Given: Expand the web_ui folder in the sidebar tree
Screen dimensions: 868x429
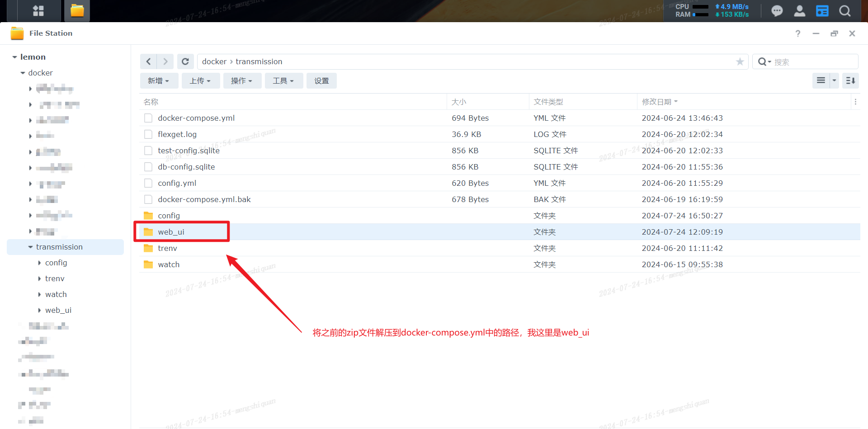Looking at the screenshot, I should point(40,310).
